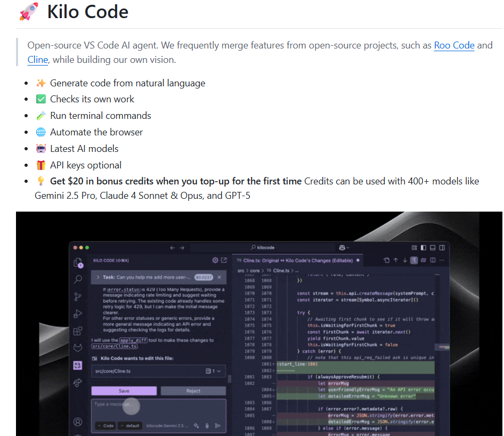Toggle the whitespace paragraph icon in diff toolbar
Screen dimensions: 504x436
pos(414,260)
